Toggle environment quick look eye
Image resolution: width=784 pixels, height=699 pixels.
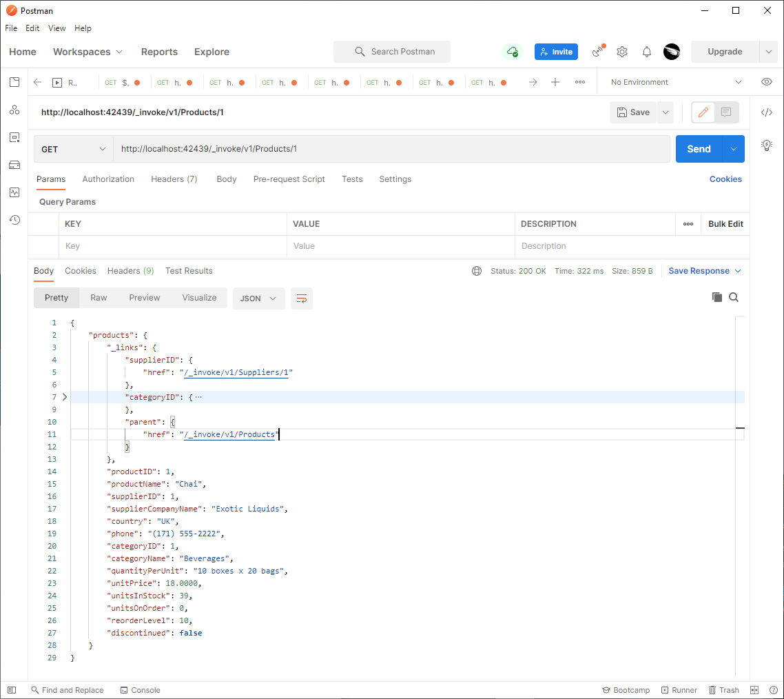(x=767, y=81)
